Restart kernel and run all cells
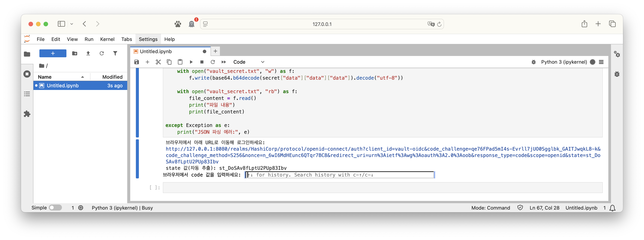This screenshot has width=644, height=240. (x=224, y=62)
